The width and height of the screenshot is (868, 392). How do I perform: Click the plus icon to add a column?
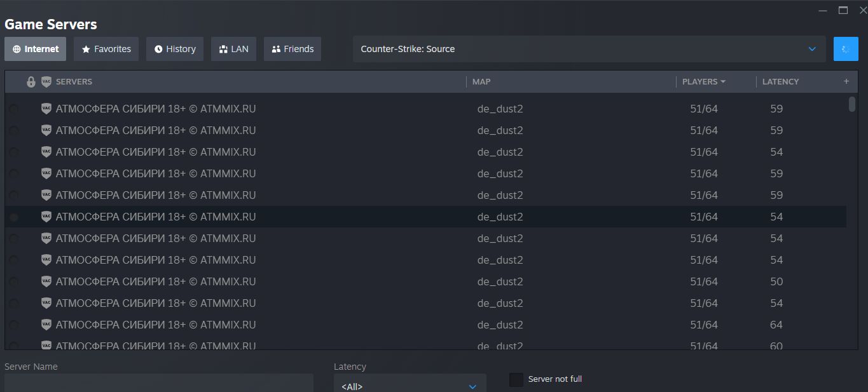846,81
